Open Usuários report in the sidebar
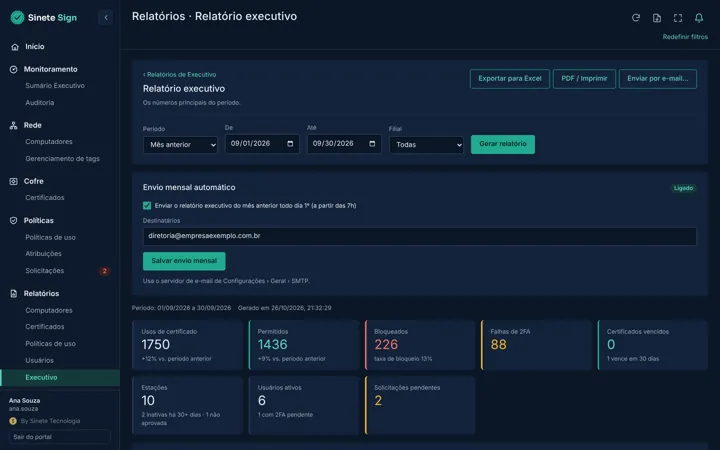Viewport: 720px width, 450px height. tap(39, 360)
